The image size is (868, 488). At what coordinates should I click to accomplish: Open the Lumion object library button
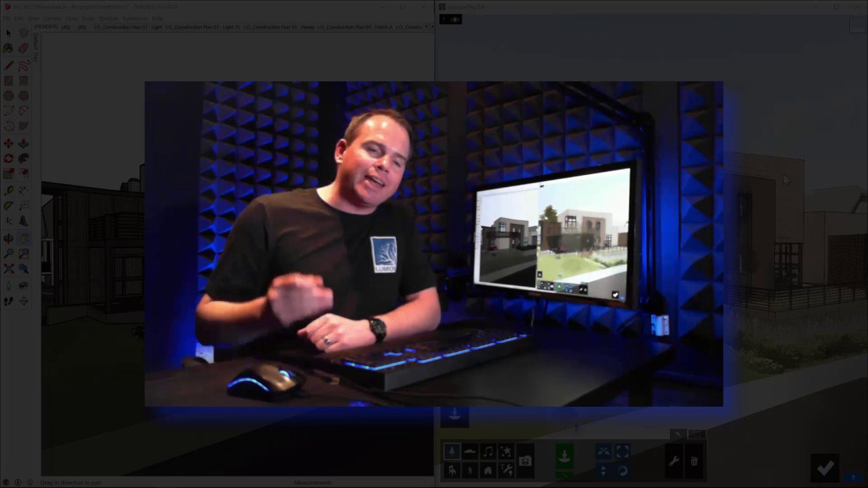(526, 461)
